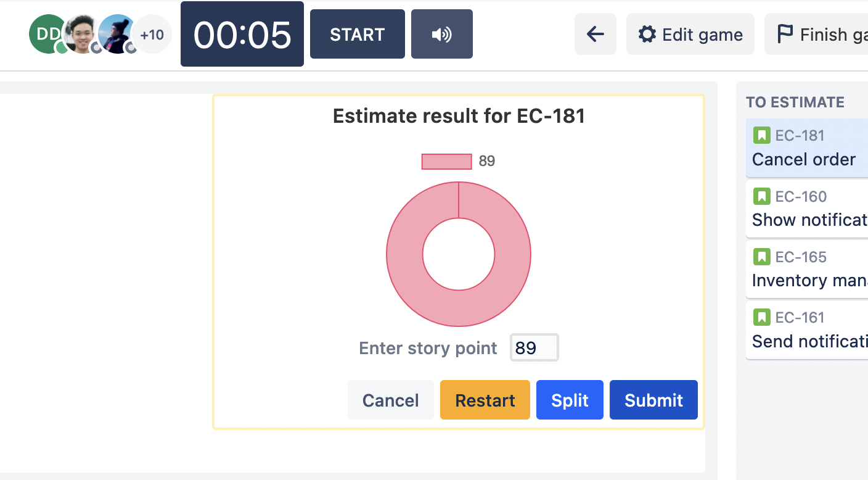Toggle sound with the speaker icon
Screen dimensions: 868x480
441,35
